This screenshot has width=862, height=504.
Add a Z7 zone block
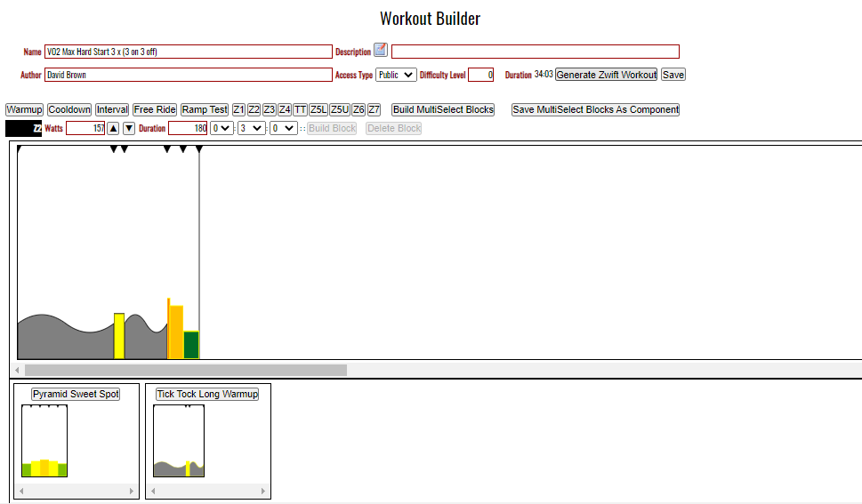(x=375, y=109)
